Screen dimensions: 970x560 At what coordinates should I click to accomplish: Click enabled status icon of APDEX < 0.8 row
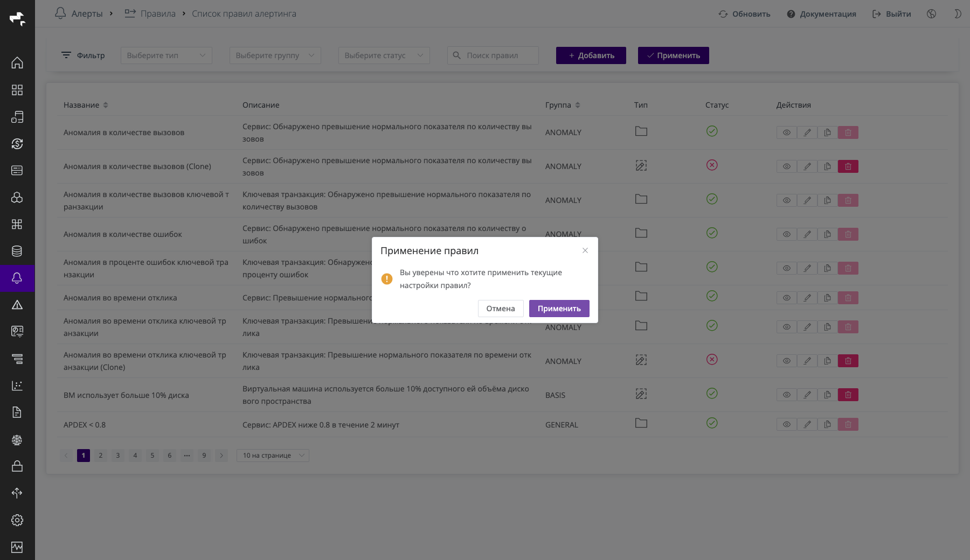tap(712, 423)
